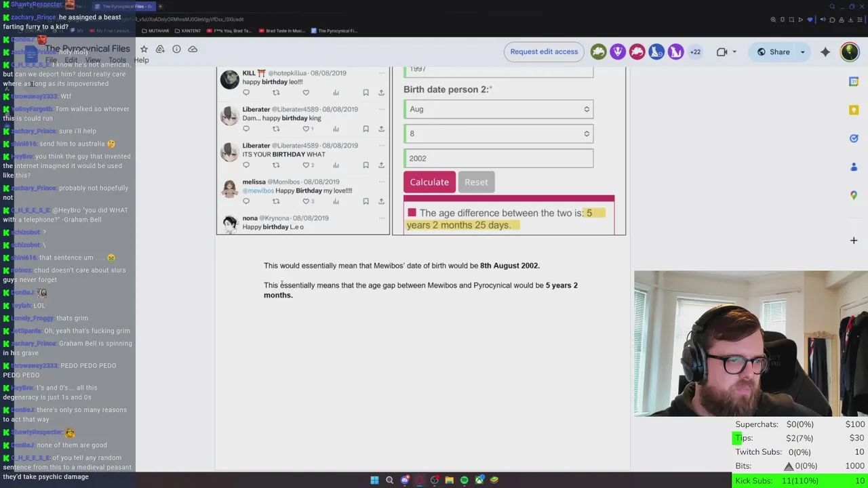The image size is (868, 488).
Task: Open the MUTAHAR bookmark folder
Action: tap(155, 30)
